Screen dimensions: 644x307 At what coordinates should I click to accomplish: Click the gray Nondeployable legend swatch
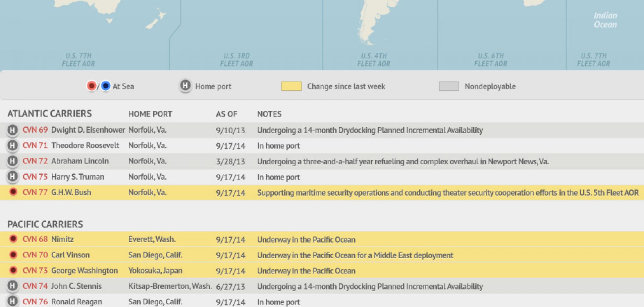449,86
